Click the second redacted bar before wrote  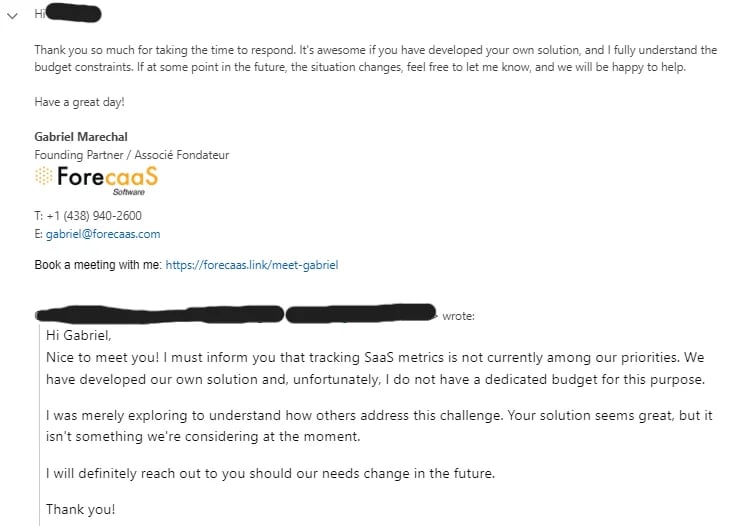click(361, 314)
